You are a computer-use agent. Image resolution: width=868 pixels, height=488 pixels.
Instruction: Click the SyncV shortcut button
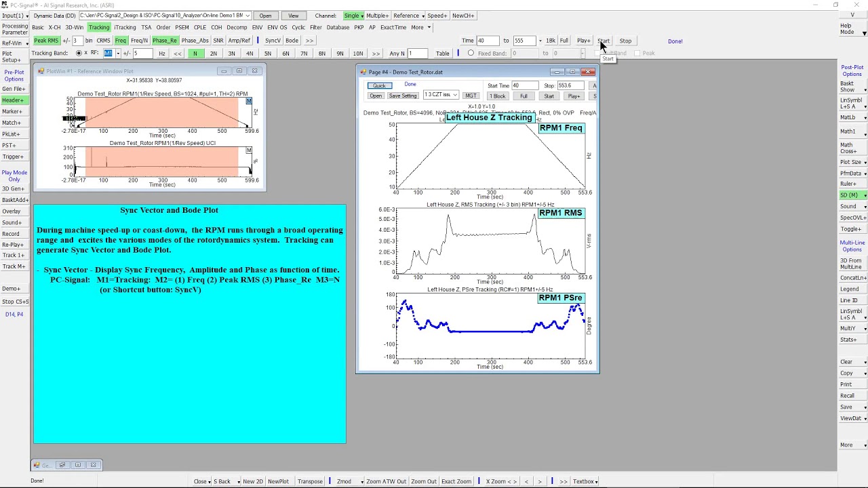click(x=273, y=41)
